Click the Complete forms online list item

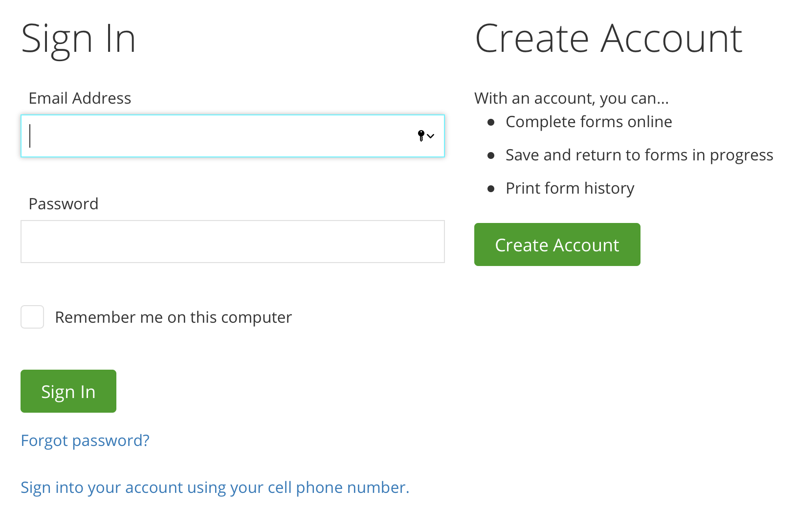tap(589, 122)
